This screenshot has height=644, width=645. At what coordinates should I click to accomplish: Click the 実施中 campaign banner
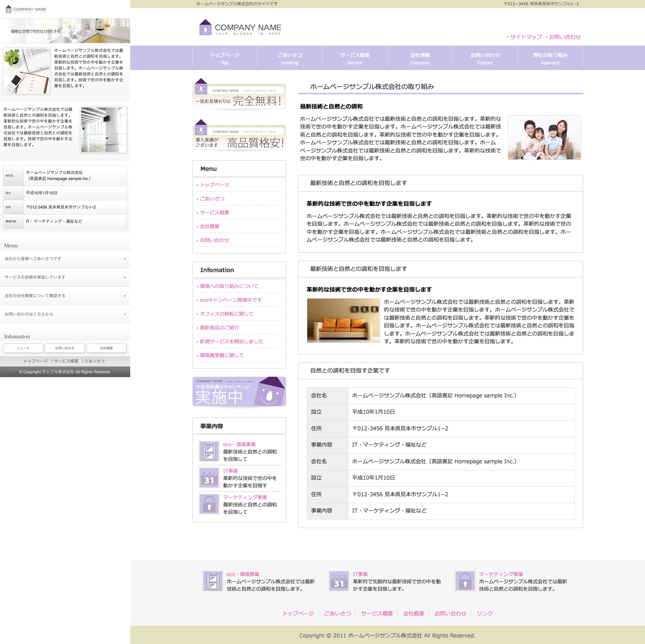tap(239, 392)
